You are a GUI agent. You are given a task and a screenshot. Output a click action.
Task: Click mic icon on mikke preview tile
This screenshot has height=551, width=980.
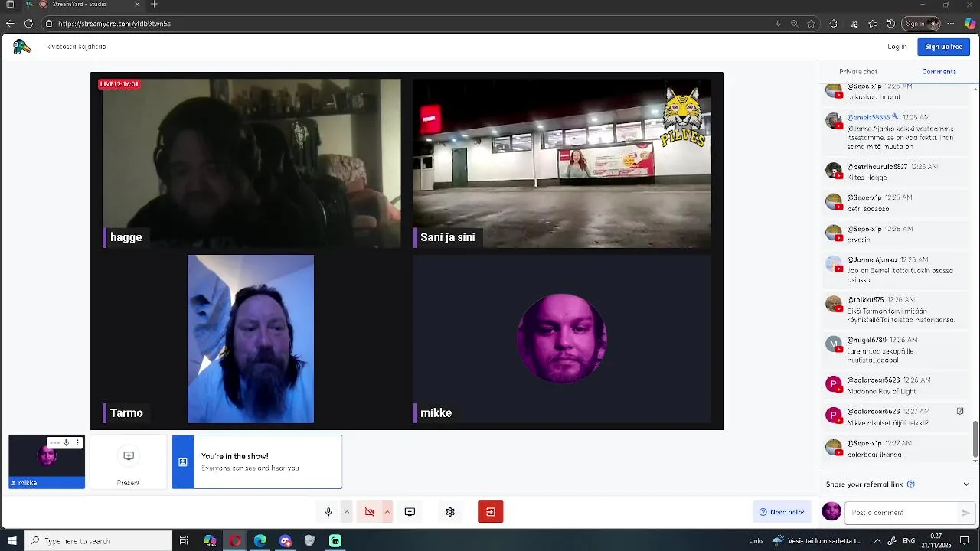pos(67,443)
